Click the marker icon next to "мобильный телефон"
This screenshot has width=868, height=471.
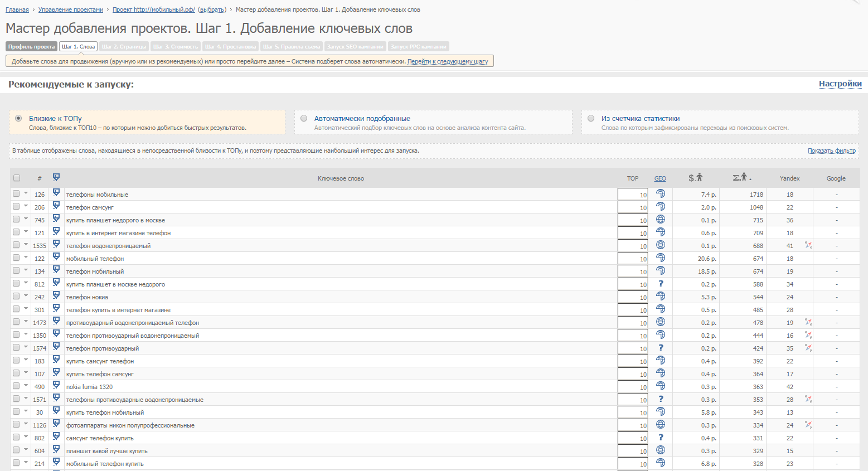click(x=56, y=257)
